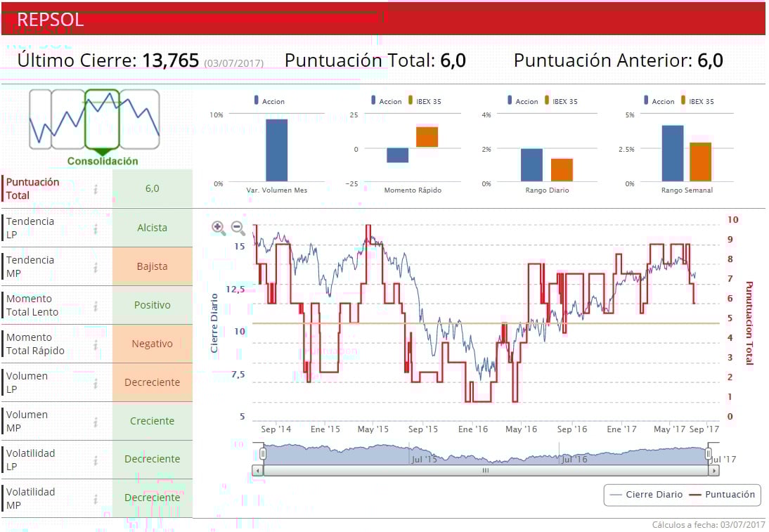The image size is (769, 532).
Task: Click the Decreciente cell for Volatilidad MP
Action: pyautogui.click(x=153, y=498)
